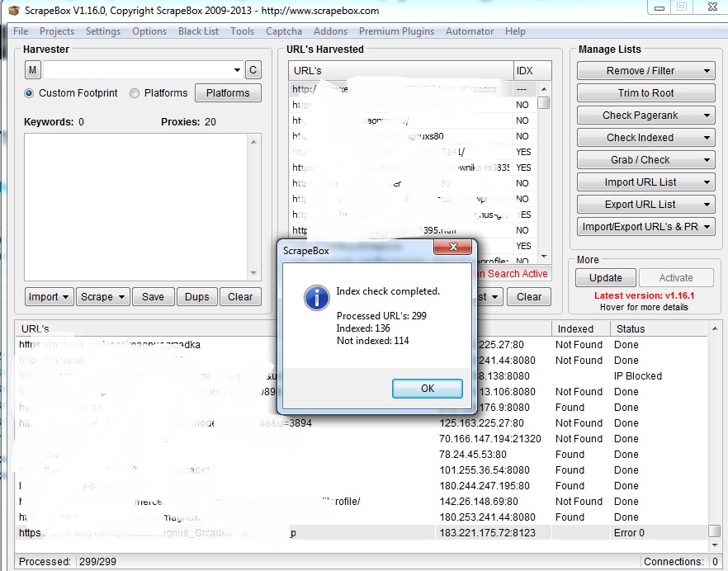Click the IDX column header
Screen dimensions: 728x571
point(532,71)
